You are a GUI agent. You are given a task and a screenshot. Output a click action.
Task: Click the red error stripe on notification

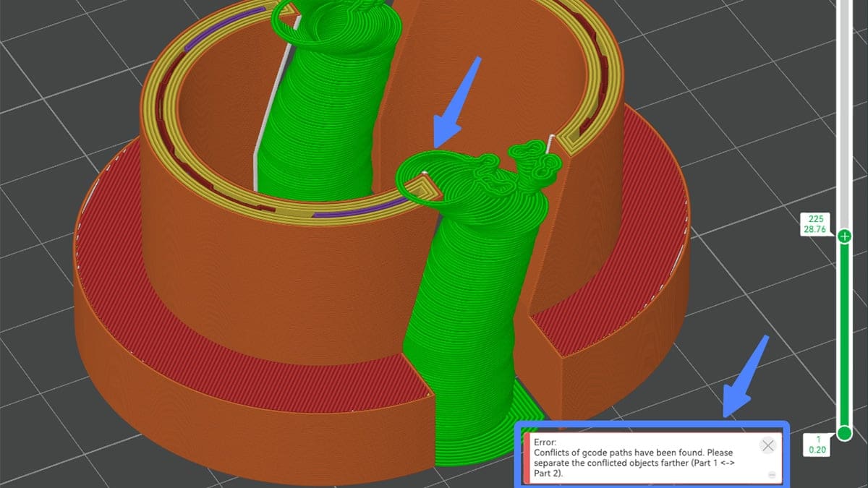529,458
